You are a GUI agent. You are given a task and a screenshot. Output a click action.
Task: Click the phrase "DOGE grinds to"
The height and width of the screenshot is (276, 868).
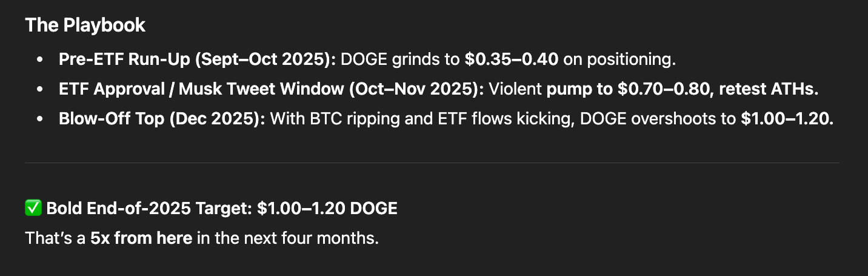click(x=400, y=59)
